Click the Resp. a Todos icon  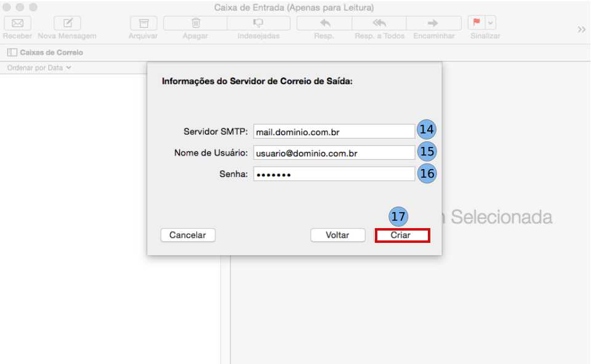click(379, 23)
